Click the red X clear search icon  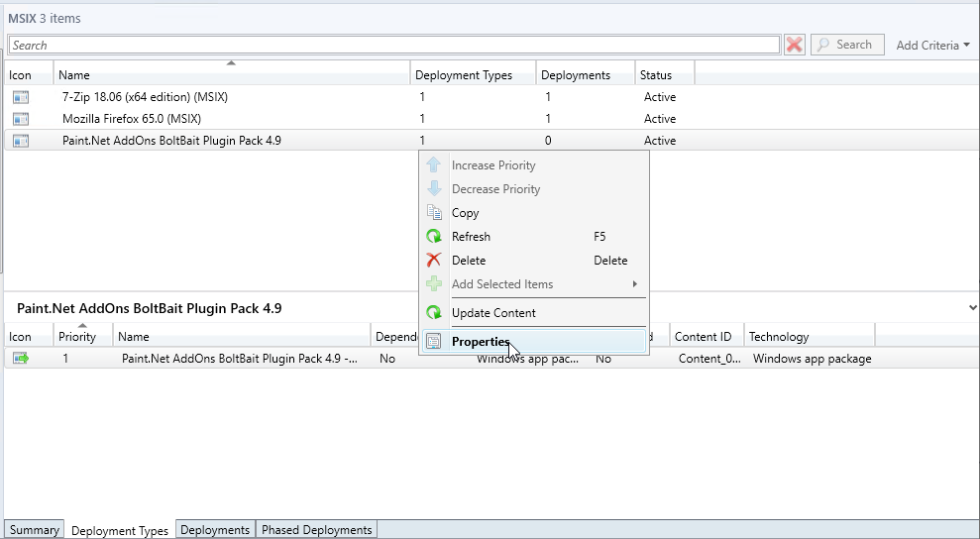795,45
